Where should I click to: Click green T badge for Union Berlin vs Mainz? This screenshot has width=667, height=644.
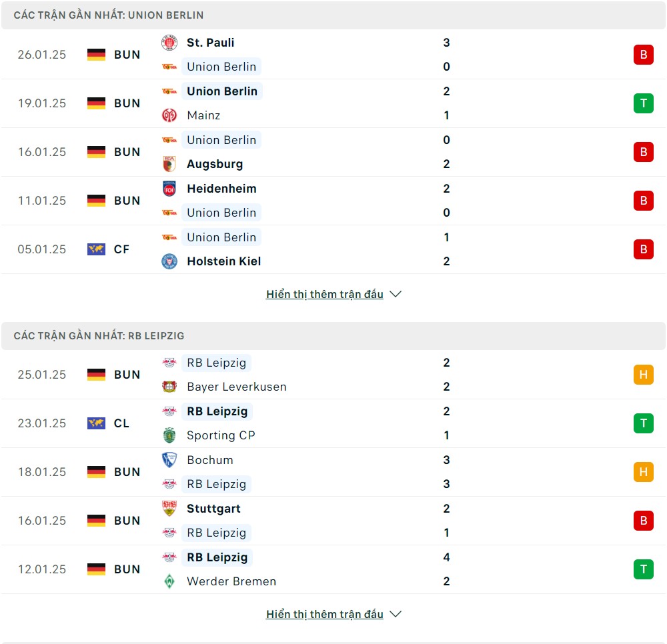pos(643,103)
